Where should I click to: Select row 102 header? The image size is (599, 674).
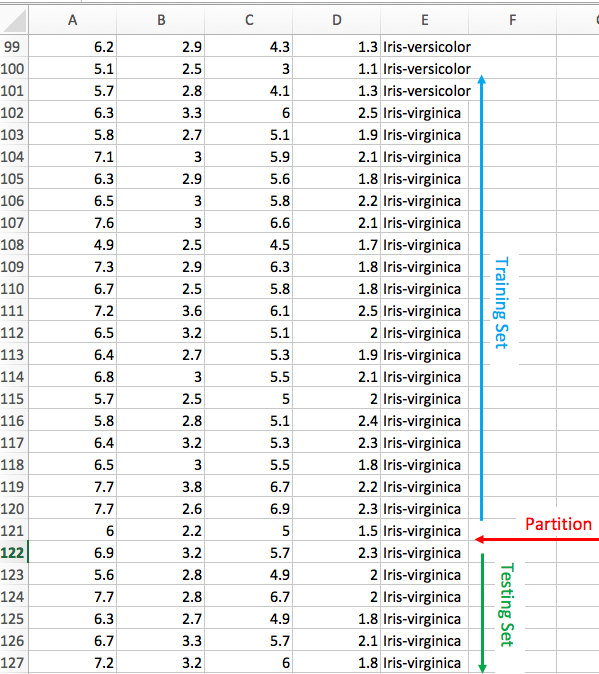point(14,113)
